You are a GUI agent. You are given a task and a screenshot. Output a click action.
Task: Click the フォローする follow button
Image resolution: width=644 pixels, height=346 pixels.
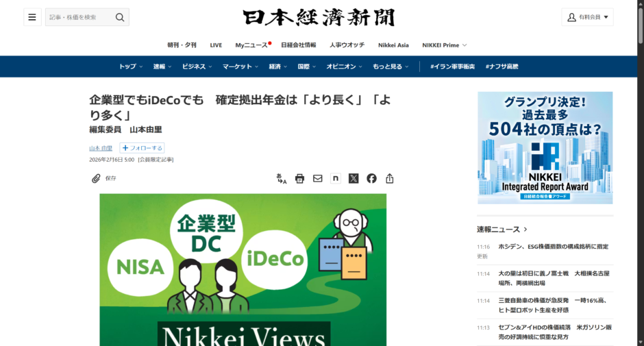(x=142, y=148)
